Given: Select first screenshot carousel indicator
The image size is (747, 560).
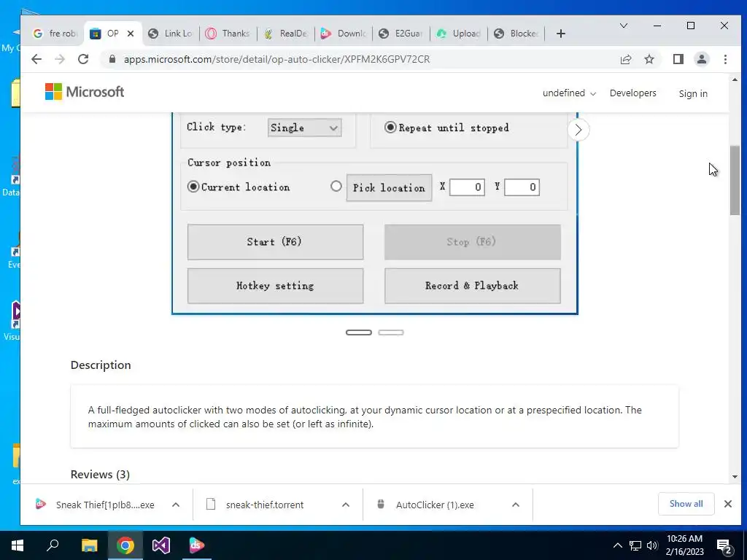Looking at the screenshot, I should (359, 332).
